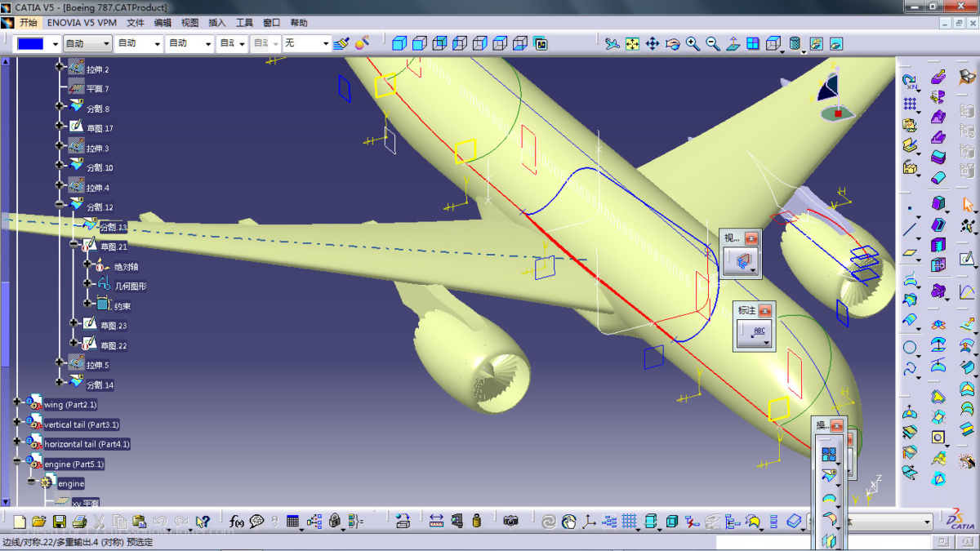Click the Fly Mode airplane icon
This screenshot has height=551, width=980.
(612, 43)
